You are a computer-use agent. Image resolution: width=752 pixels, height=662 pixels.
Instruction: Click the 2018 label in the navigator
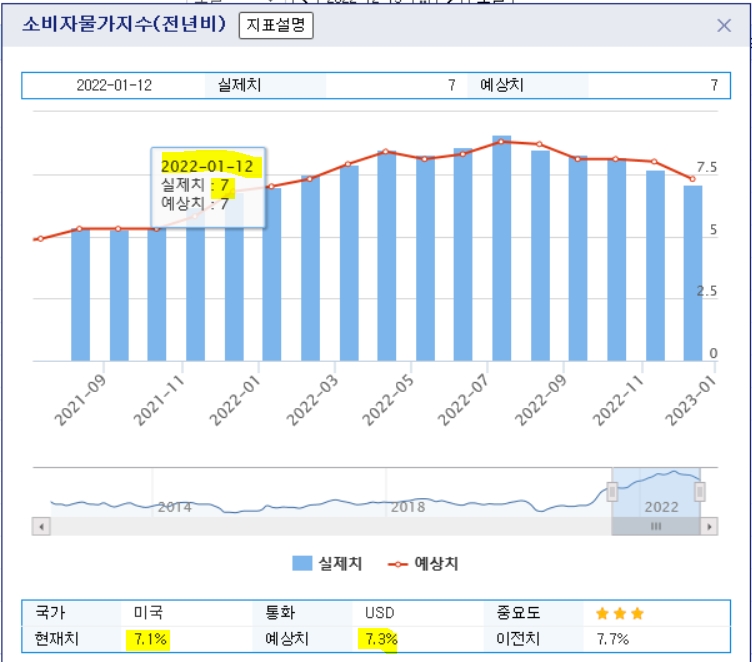(x=408, y=507)
